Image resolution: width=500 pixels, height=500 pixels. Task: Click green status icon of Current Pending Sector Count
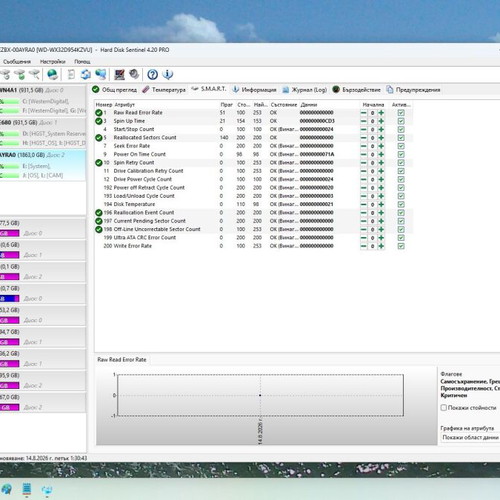click(99, 221)
